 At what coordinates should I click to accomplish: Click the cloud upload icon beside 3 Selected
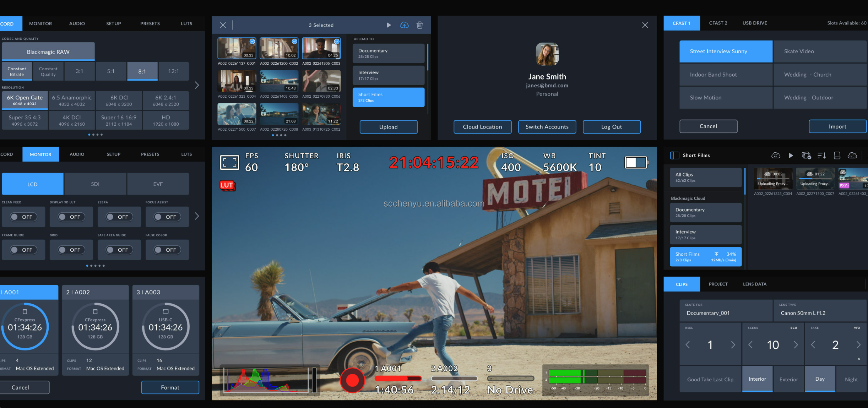[404, 25]
